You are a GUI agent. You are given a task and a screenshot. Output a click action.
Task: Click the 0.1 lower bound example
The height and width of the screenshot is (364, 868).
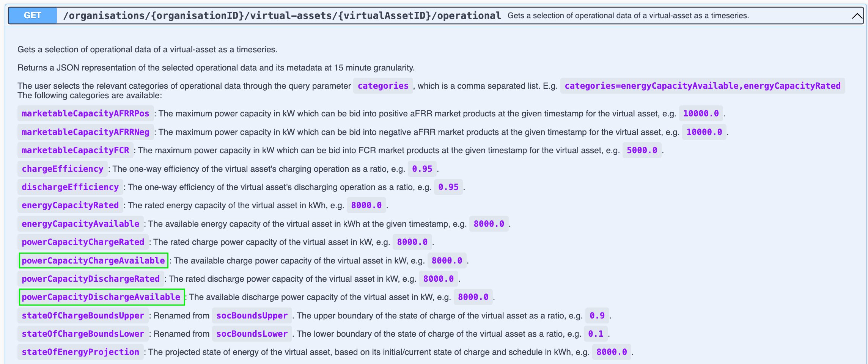coord(596,334)
